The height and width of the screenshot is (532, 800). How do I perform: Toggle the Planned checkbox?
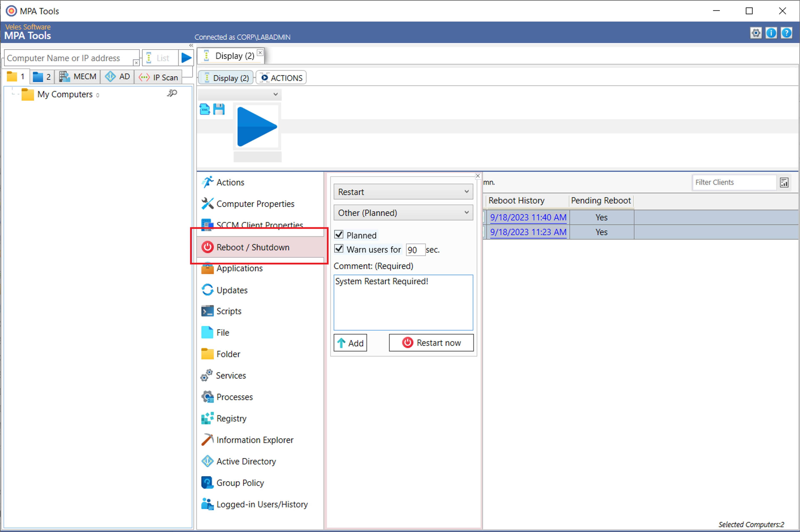(339, 235)
